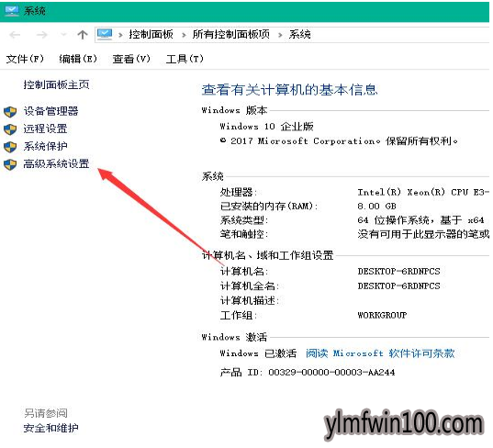This screenshot has height=448, width=493.
Task: Select system type value 64 位操作系统
Action: pyautogui.click(x=420, y=220)
